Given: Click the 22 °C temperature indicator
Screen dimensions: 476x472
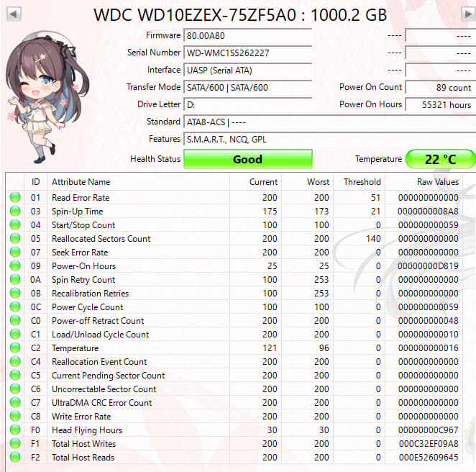Looking at the screenshot, I should pyautogui.click(x=441, y=159).
